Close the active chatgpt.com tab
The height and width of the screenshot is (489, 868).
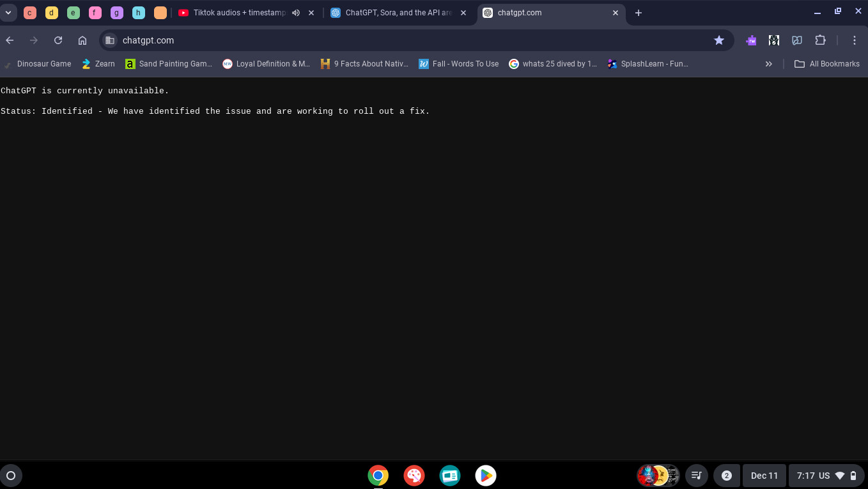[x=616, y=13]
